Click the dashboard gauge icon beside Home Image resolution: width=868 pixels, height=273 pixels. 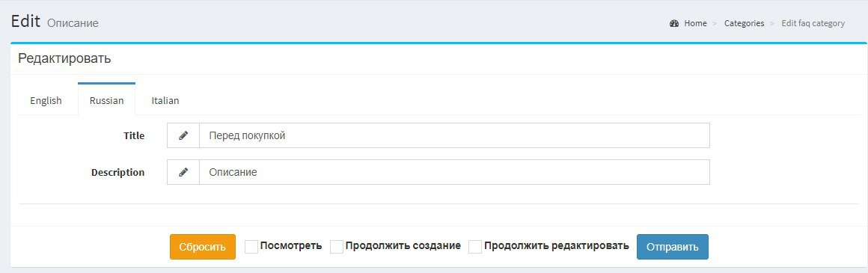[x=673, y=23]
